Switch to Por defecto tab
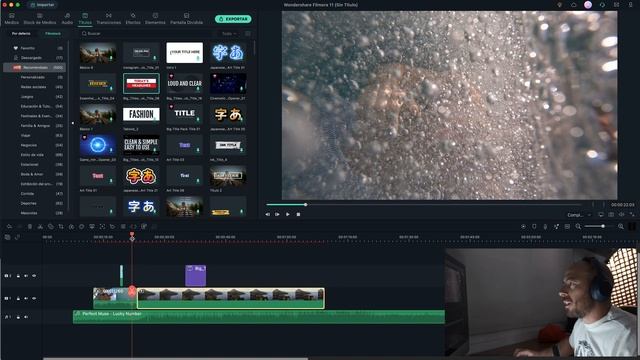 tap(21, 33)
